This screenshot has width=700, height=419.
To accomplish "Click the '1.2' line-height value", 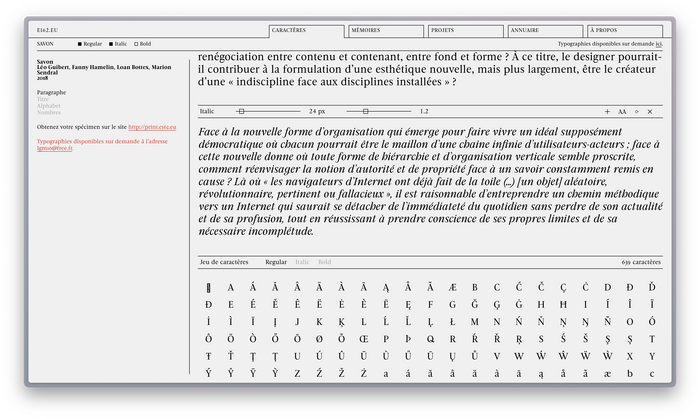I will (424, 112).
